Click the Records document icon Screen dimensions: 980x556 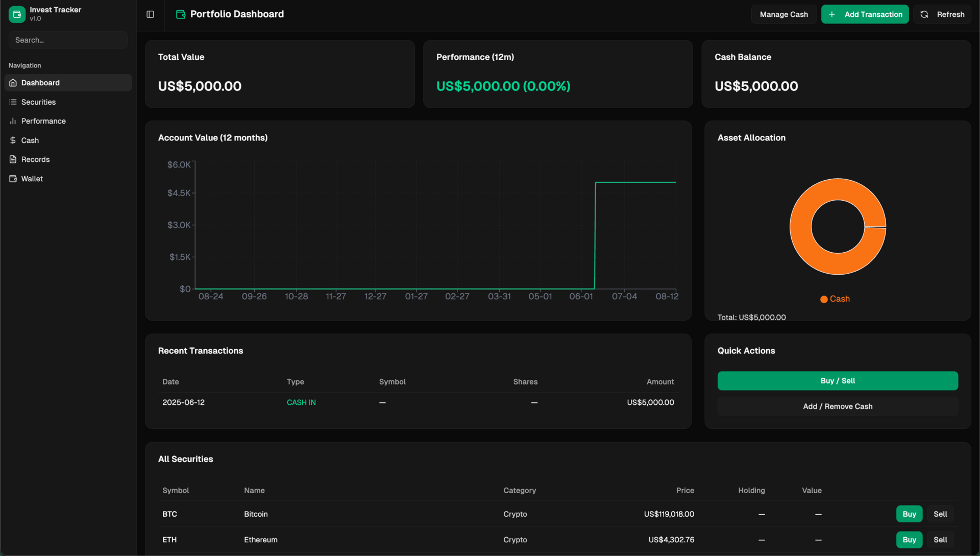tap(13, 159)
